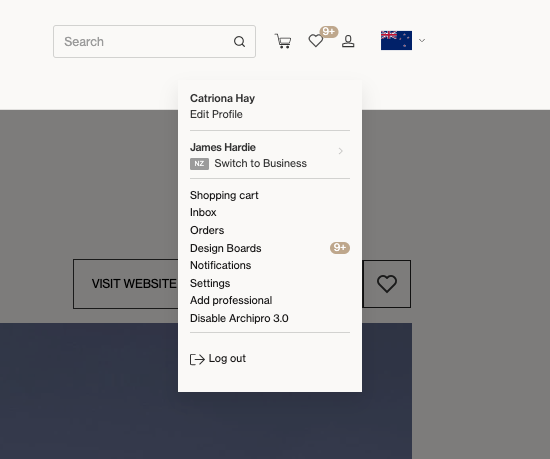Screen dimensions: 550x459
Task: Open Settings in the account menu
Action: [x=210, y=283]
